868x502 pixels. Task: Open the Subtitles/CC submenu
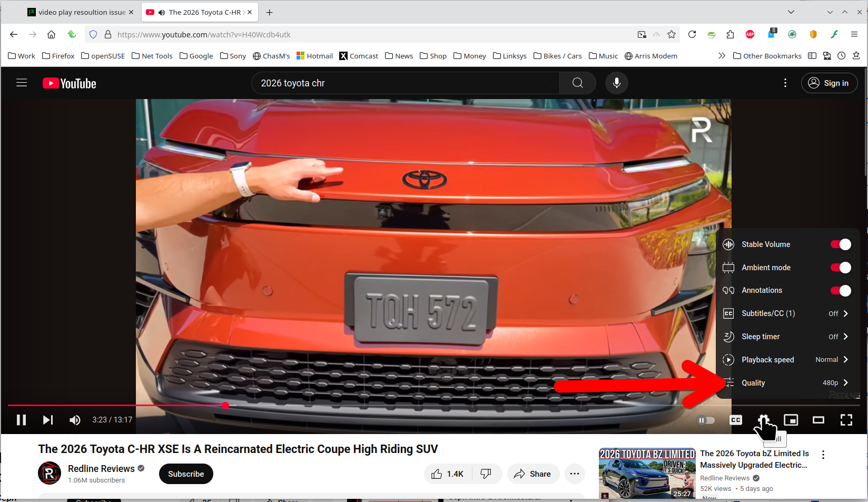(x=788, y=313)
